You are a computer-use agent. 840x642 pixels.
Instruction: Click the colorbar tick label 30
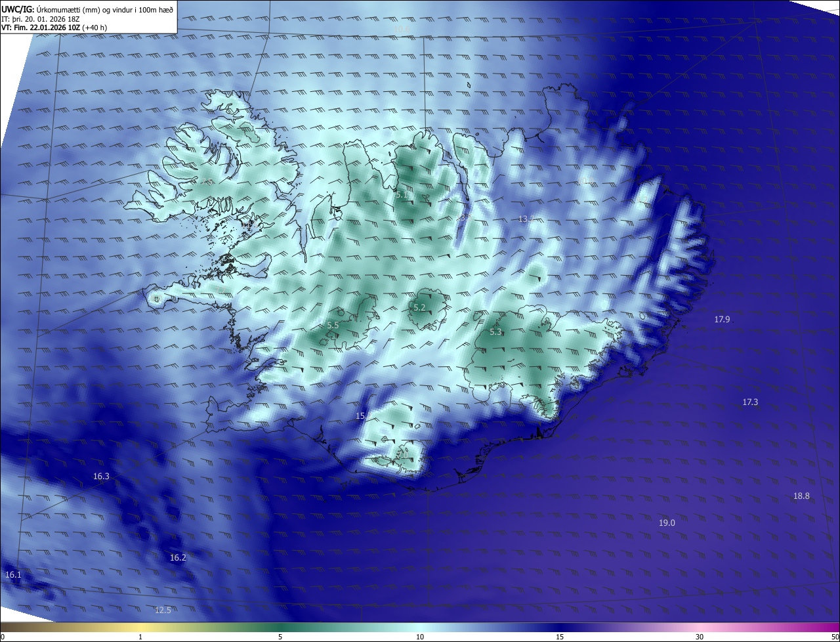pos(700,637)
